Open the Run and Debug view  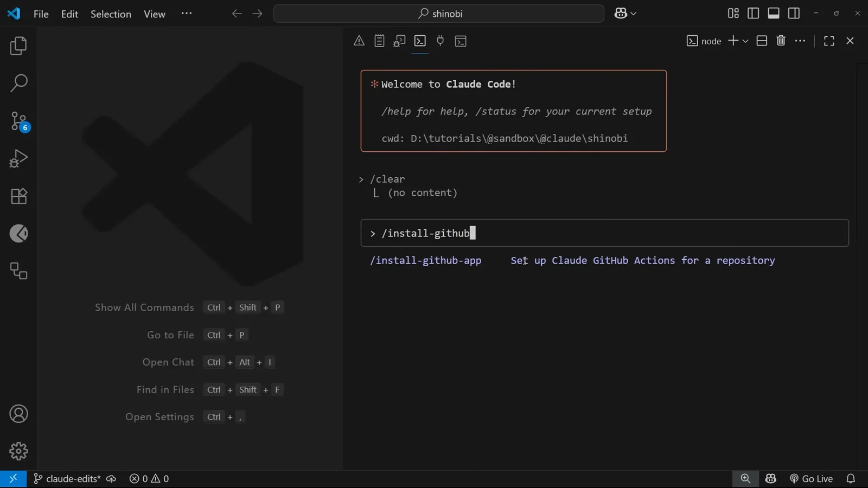(x=18, y=158)
